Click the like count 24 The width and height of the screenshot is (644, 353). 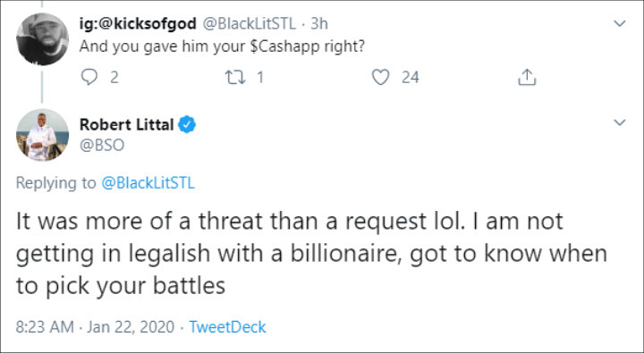coord(411,77)
